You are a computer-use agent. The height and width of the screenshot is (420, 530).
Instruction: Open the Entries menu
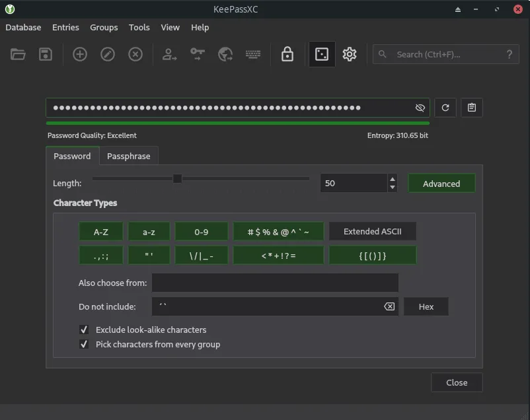pyautogui.click(x=65, y=27)
